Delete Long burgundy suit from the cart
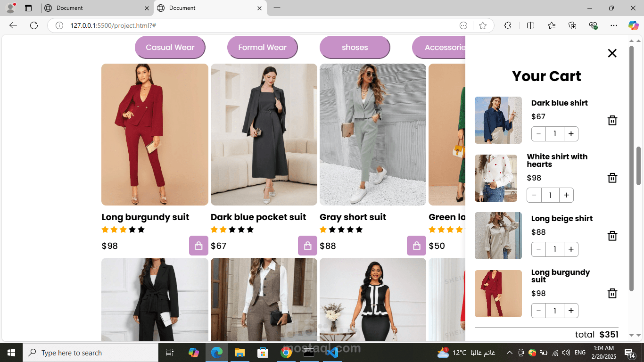The height and width of the screenshot is (362, 644). (x=612, y=293)
